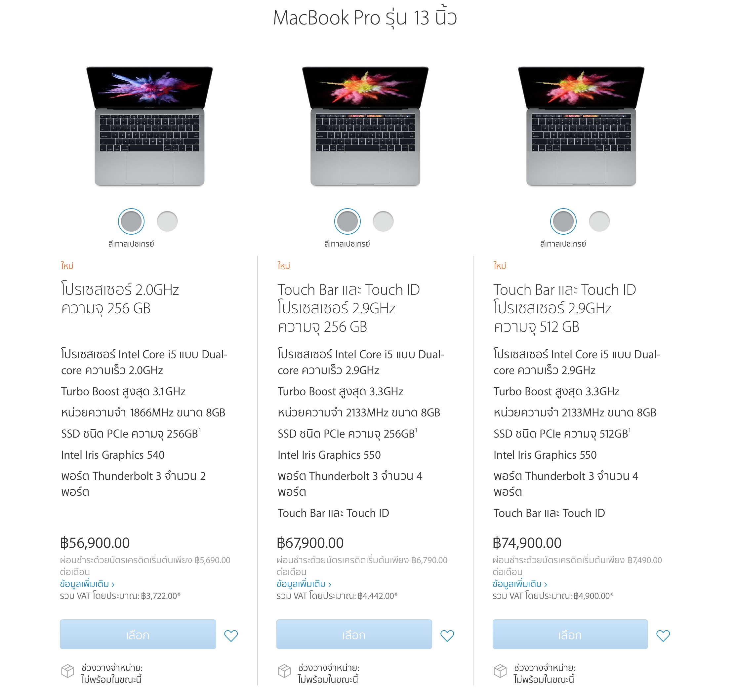The image size is (736, 700).
Task: Click shipping box icon under ฿67,900.00 model
Action: point(284,671)
